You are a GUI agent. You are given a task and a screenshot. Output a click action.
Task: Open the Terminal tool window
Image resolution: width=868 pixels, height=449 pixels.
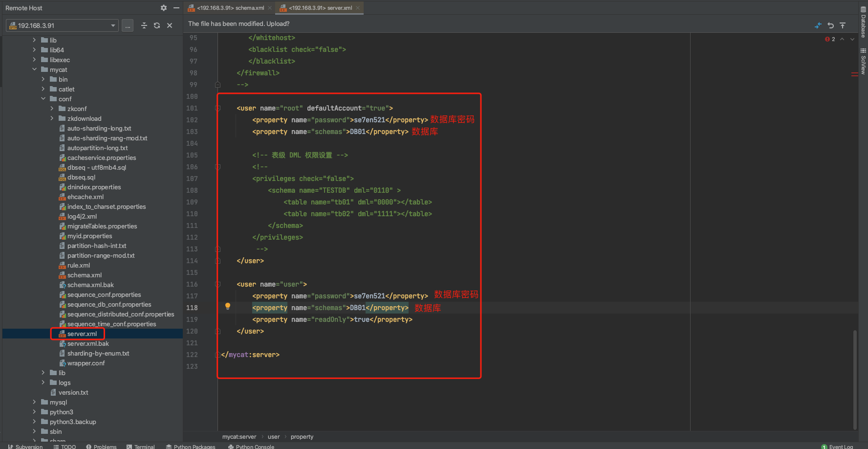click(141, 446)
